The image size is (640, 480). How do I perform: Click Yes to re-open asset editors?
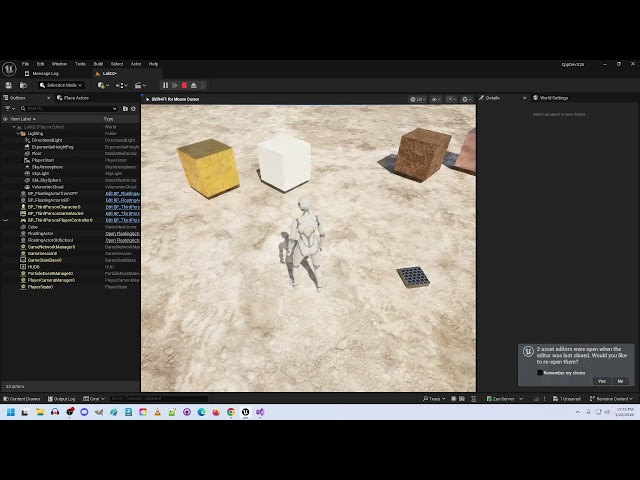pos(602,381)
